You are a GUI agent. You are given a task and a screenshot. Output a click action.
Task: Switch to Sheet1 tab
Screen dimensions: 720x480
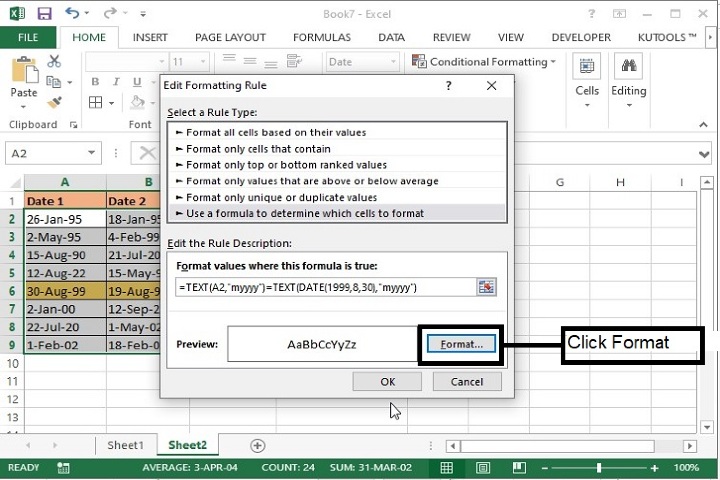(125, 445)
